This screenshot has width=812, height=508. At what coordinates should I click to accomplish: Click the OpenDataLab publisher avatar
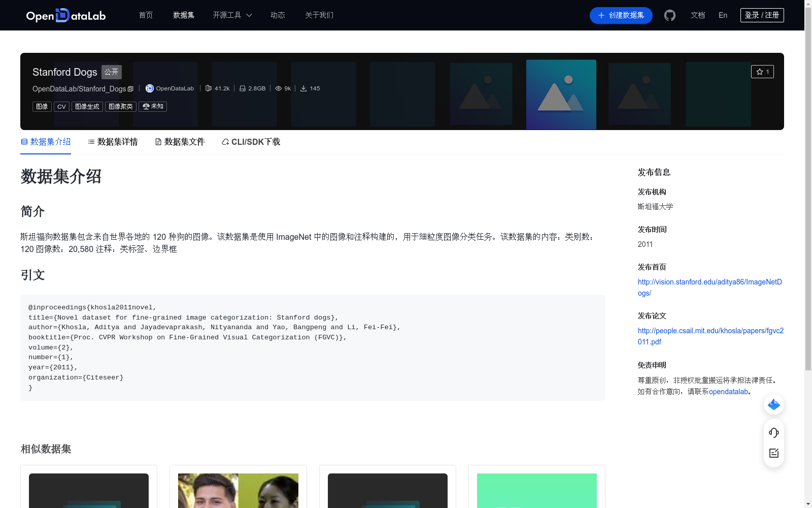coord(150,88)
